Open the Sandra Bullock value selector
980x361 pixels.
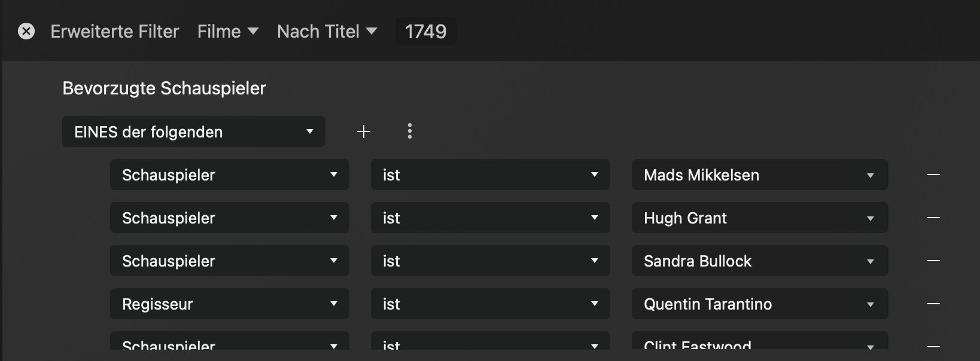[759, 261]
